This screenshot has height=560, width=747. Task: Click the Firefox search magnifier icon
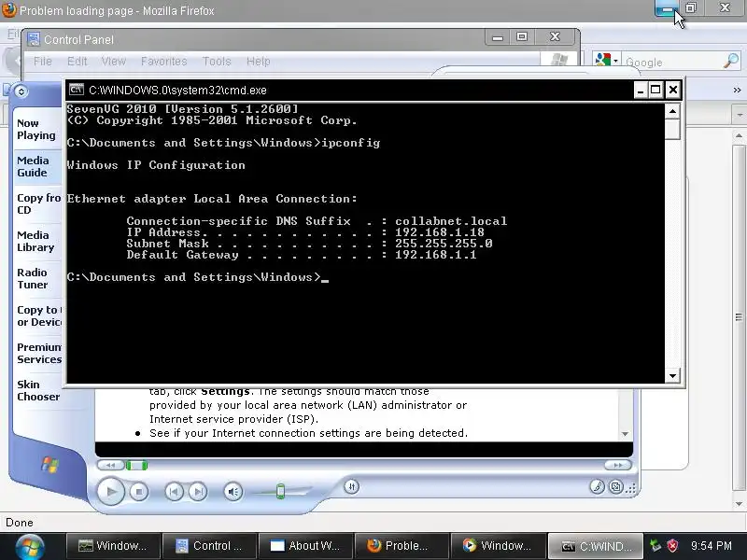(x=731, y=62)
